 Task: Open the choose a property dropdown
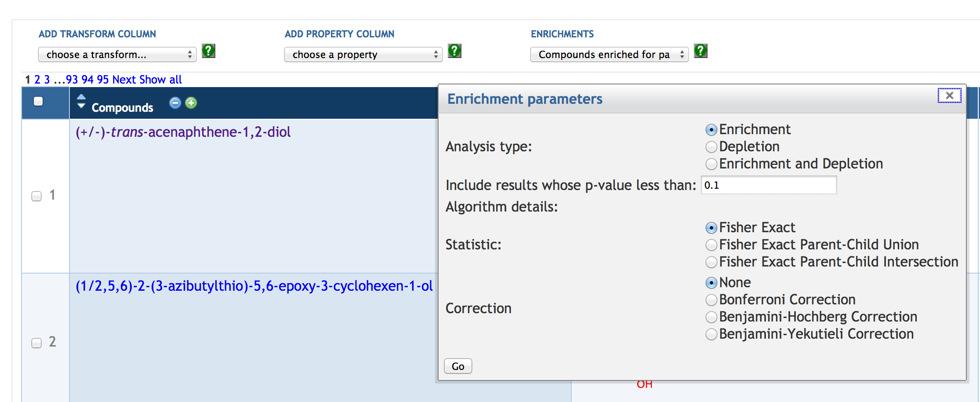[363, 55]
